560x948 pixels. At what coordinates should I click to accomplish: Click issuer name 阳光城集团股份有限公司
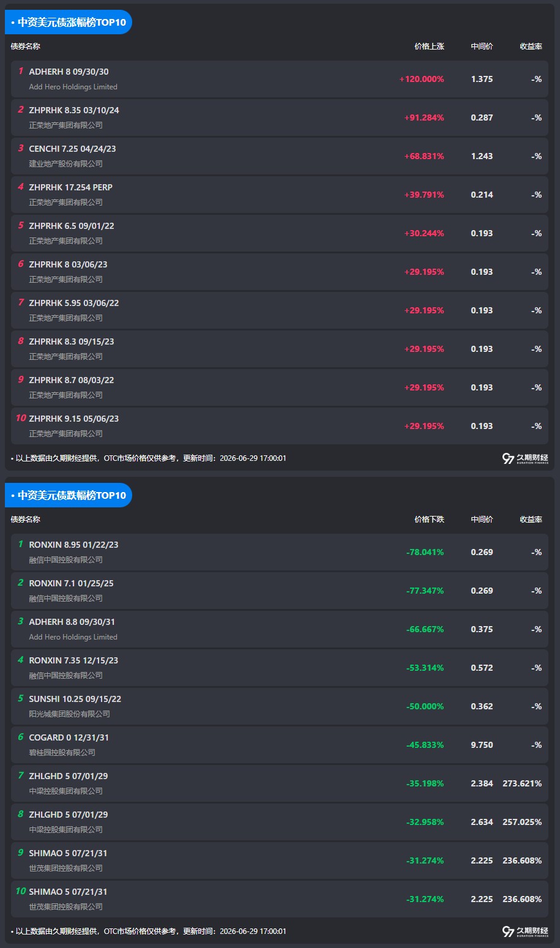[69, 714]
